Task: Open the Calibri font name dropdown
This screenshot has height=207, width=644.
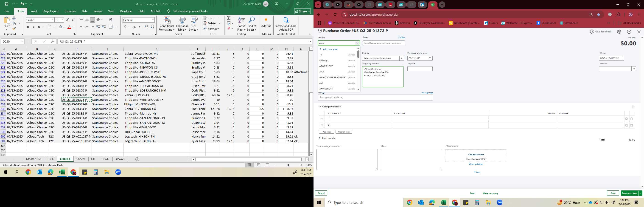Action: click(52, 20)
